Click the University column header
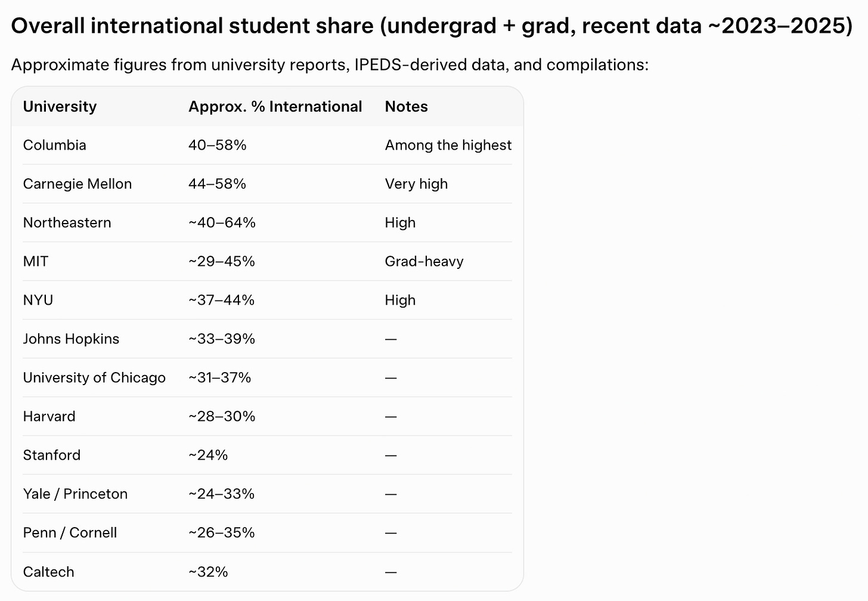 [60, 107]
